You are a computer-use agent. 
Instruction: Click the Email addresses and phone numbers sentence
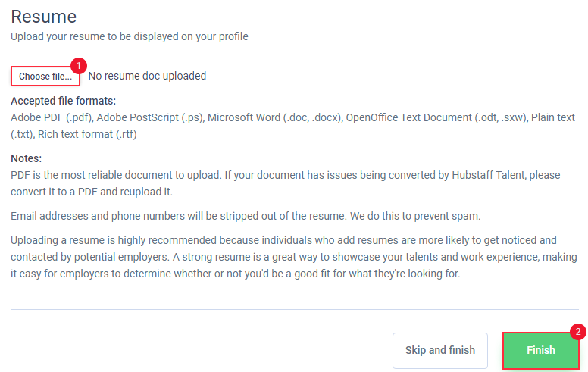pos(246,216)
